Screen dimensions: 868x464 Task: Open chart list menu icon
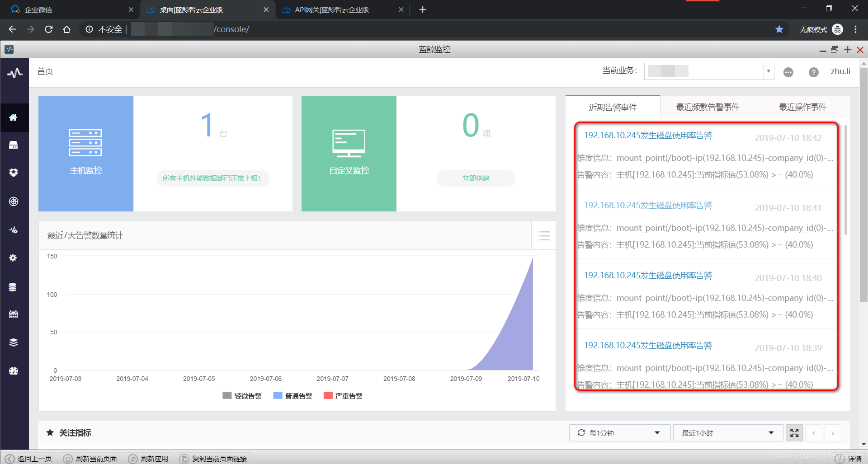(543, 235)
